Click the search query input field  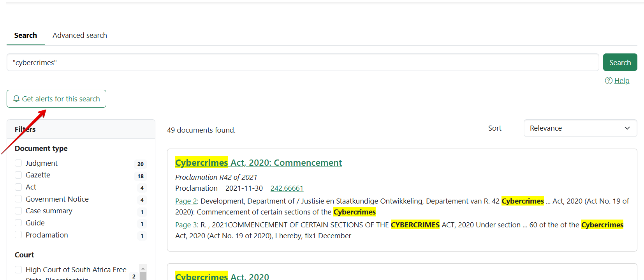(x=303, y=62)
